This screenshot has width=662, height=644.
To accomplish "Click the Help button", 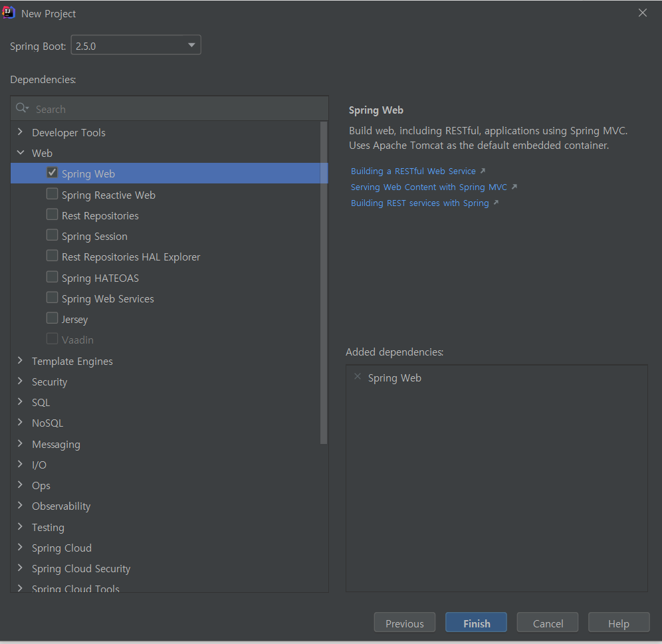I will [619, 623].
